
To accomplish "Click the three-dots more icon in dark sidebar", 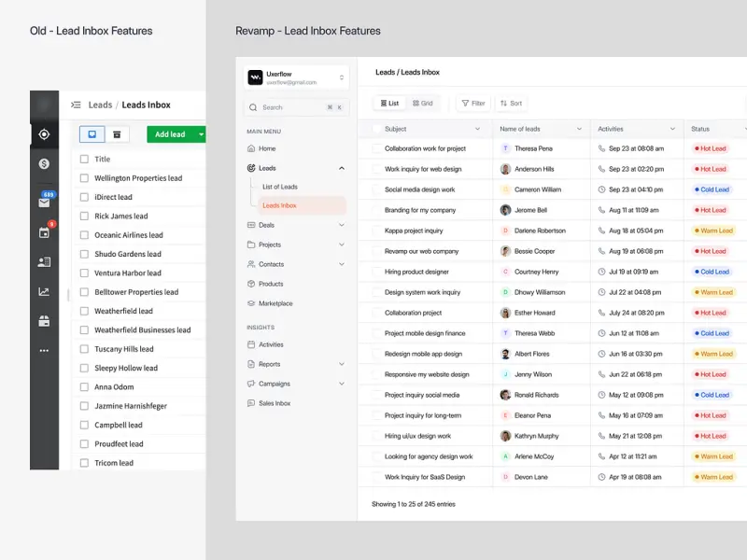I will (44, 351).
